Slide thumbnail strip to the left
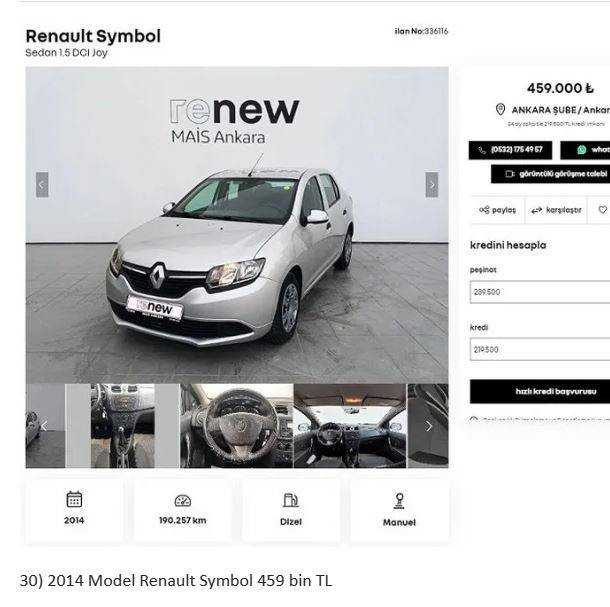The image size is (610, 607). pyautogui.click(x=44, y=426)
